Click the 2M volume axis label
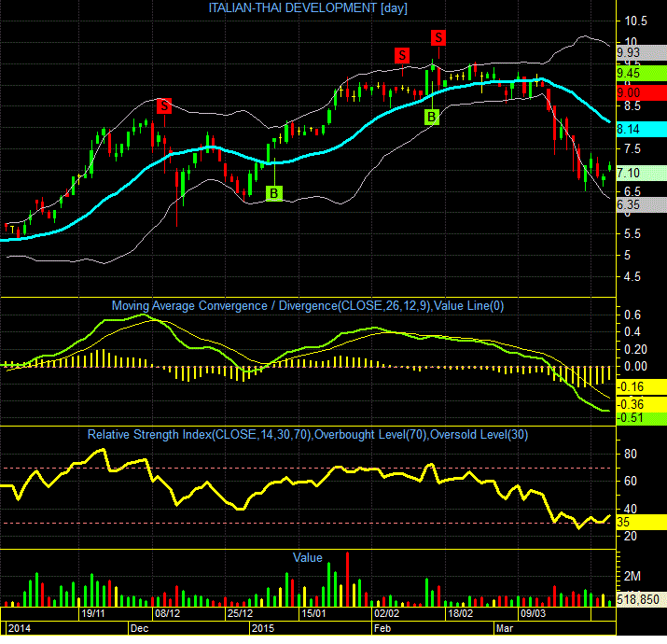The image size is (667, 644). pos(632,576)
